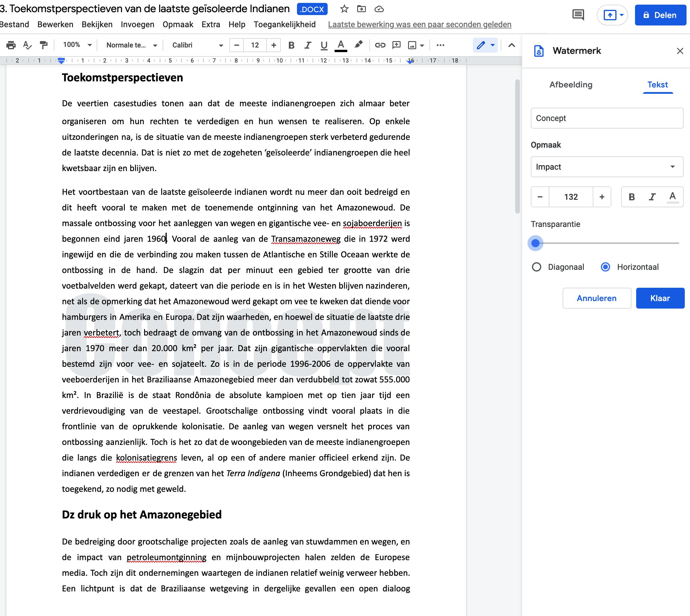Star the document with star icon
The image size is (690, 616).
(344, 9)
